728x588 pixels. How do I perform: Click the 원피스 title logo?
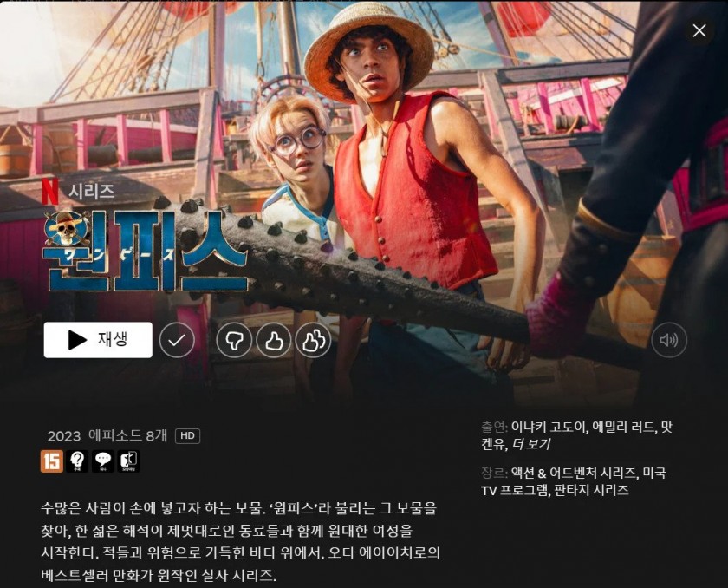click(146, 251)
